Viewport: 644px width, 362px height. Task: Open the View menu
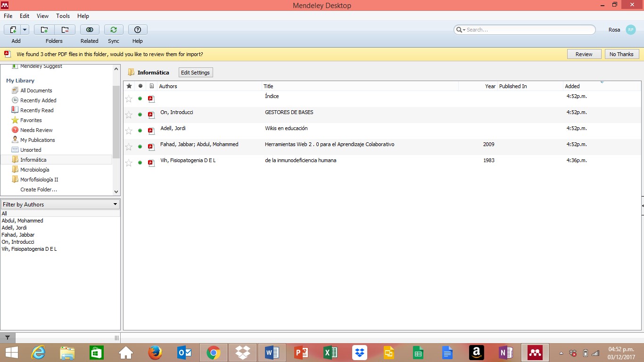pos(42,16)
